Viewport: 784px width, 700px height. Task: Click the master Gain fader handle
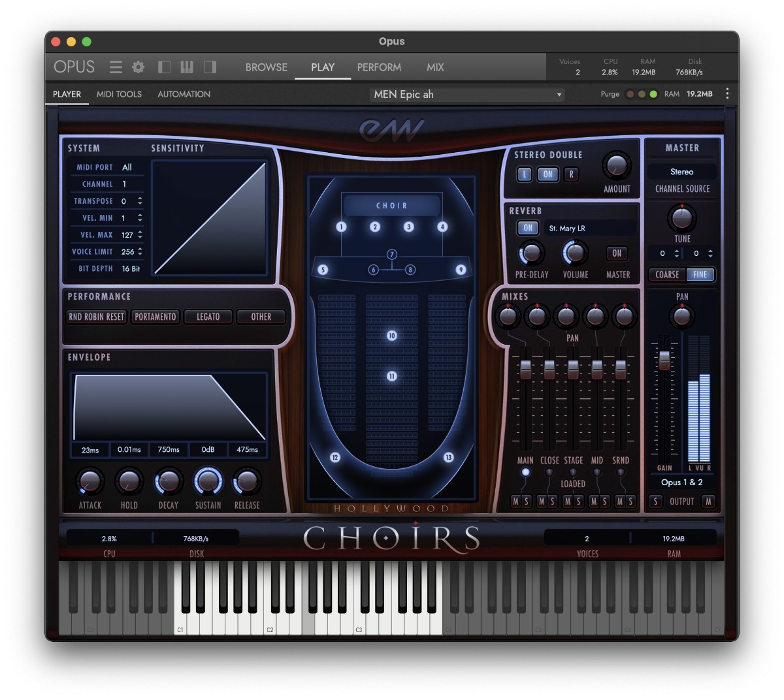[x=664, y=360]
